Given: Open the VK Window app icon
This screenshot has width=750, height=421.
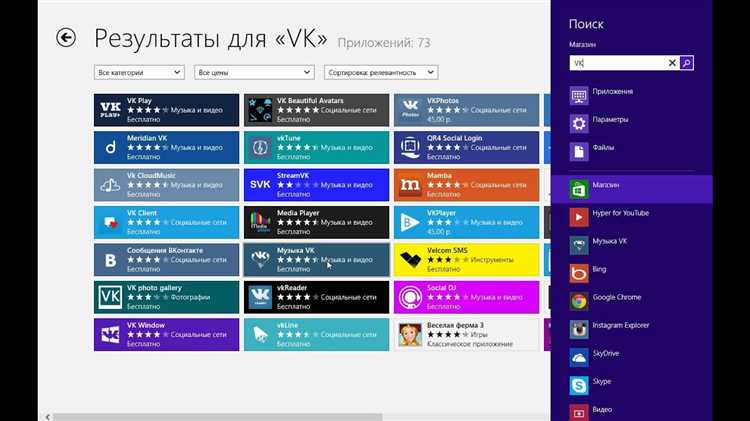Looking at the screenshot, I should tap(110, 334).
